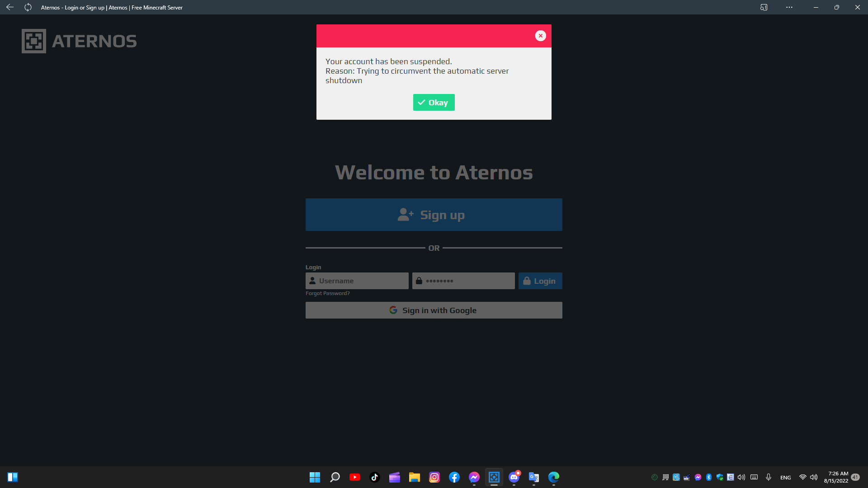Image resolution: width=868 pixels, height=488 pixels.
Task: Launch Instagram from the taskbar
Action: tap(434, 477)
